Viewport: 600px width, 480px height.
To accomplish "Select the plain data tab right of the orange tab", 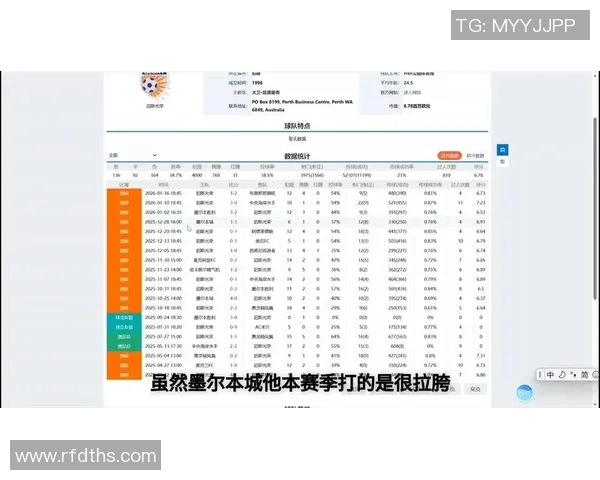I will [x=475, y=156].
